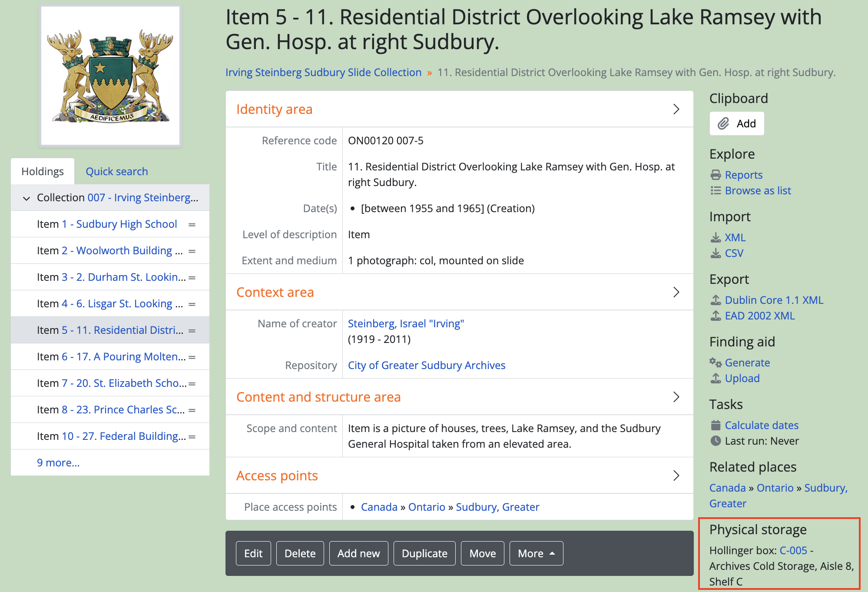868x592 pixels.
Task: Click the download icon beside CSV import
Action: click(716, 253)
